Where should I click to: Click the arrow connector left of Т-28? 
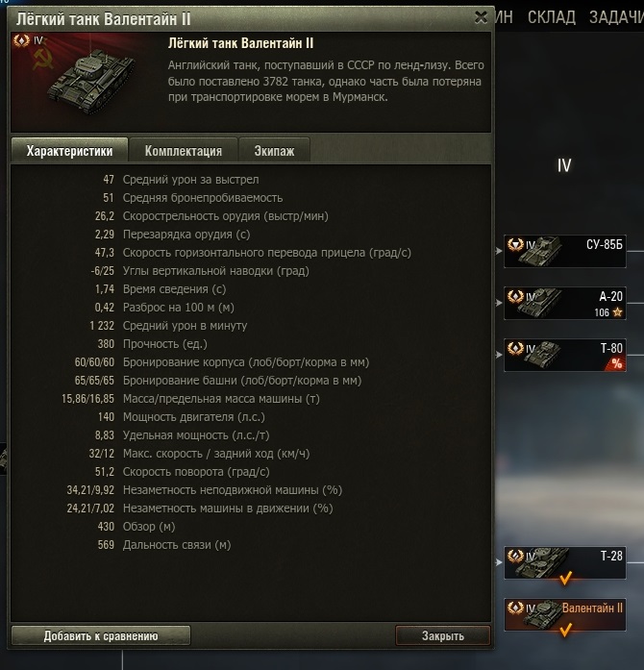499,562
